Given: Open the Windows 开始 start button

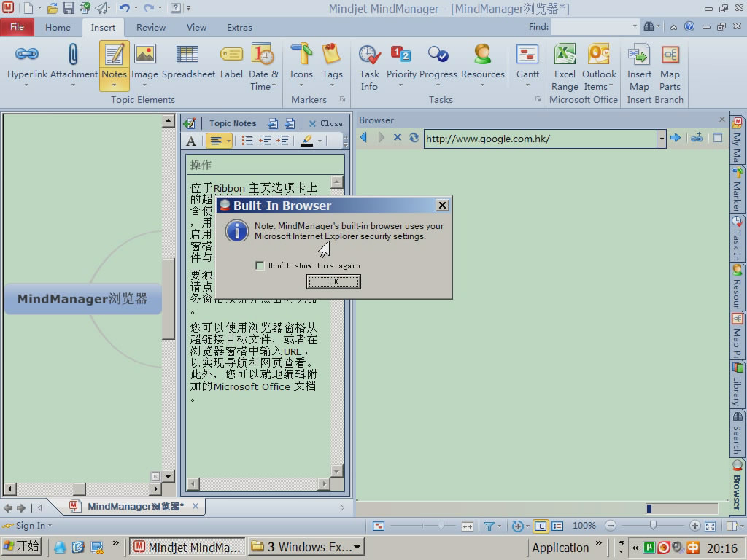Looking at the screenshot, I should (x=22, y=547).
